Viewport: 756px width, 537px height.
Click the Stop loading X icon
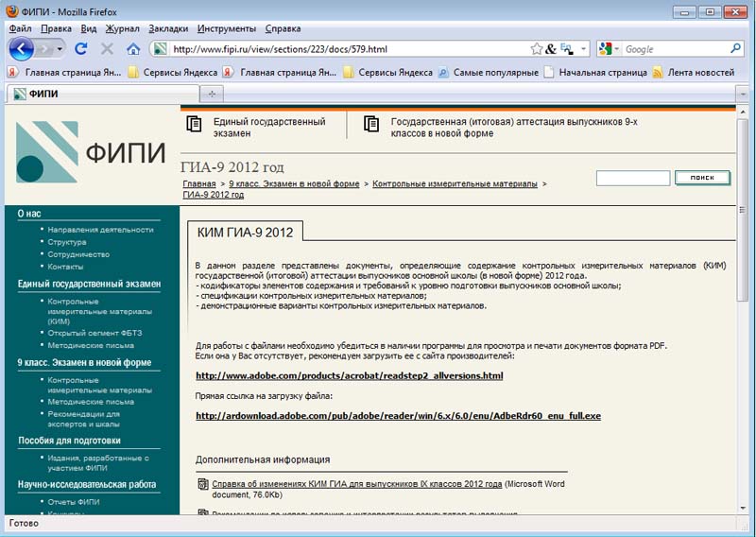pyautogui.click(x=107, y=49)
